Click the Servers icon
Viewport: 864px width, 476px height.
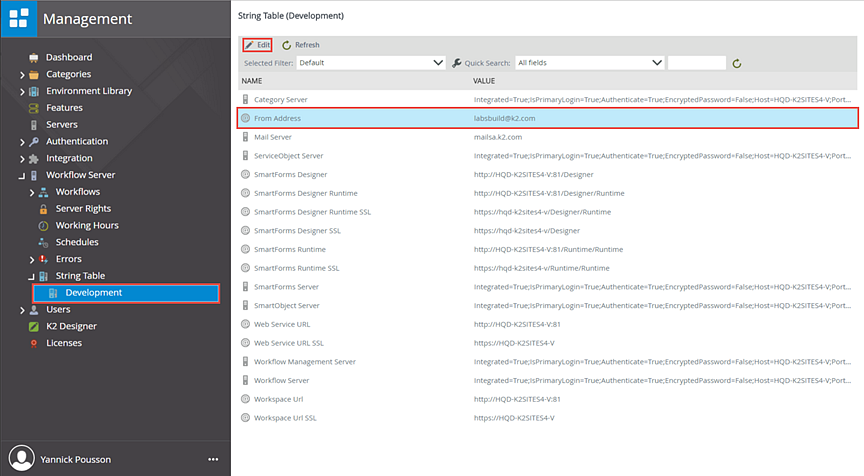point(34,125)
